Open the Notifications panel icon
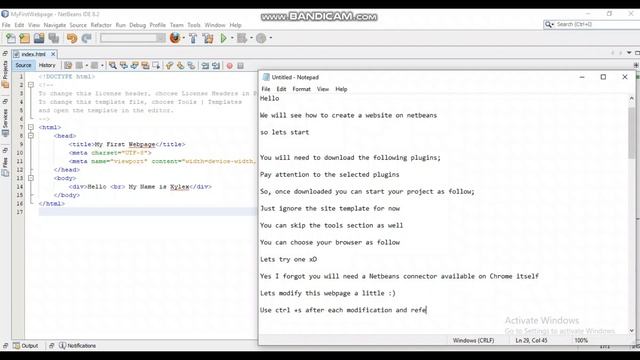Image resolution: width=640 pixels, height=360 pixels. point(62,345)
